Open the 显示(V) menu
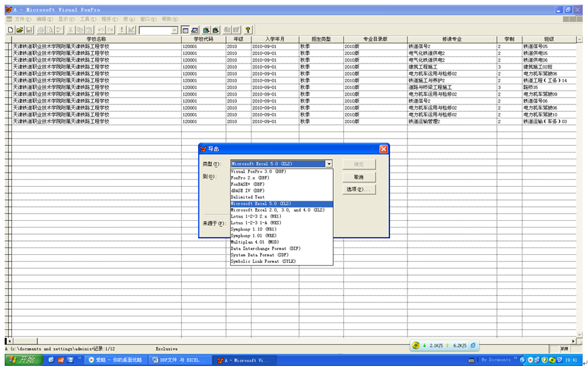Screen dimensions: 588x370 click(66, 19)
